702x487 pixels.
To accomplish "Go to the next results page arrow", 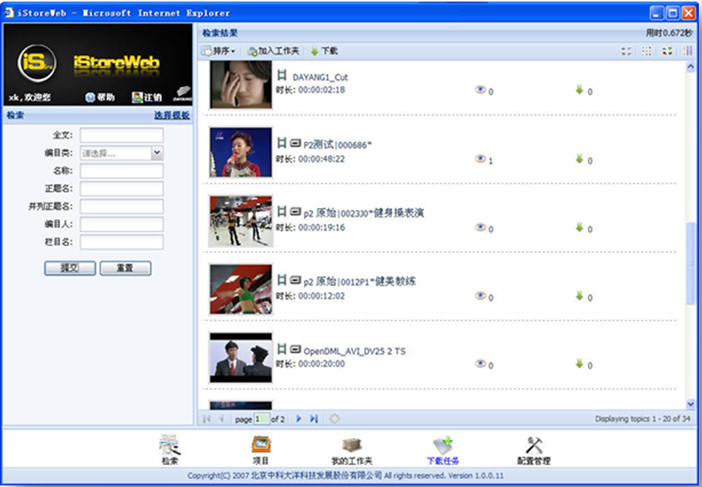I will point(299,419).
